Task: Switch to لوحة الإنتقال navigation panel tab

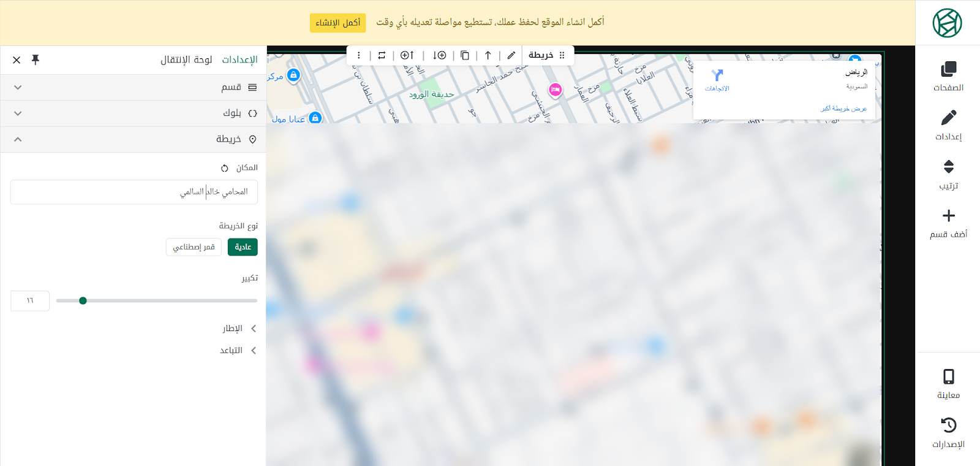Action: 186,59
